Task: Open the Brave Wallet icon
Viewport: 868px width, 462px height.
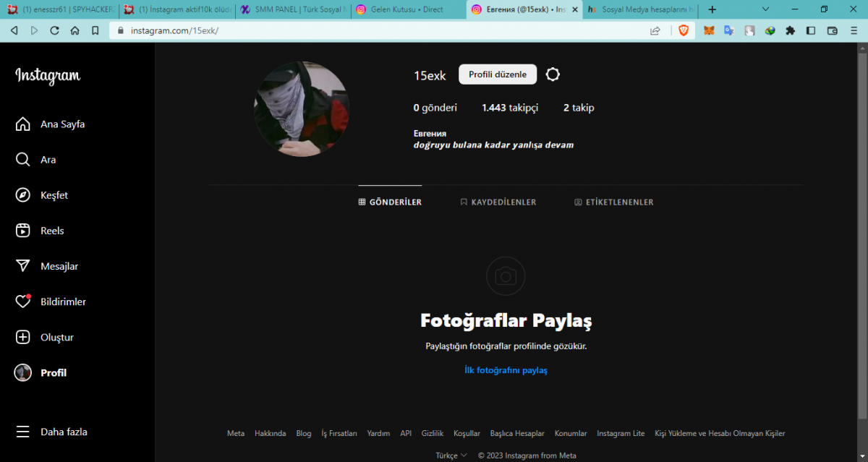Action: pos(832,30)
